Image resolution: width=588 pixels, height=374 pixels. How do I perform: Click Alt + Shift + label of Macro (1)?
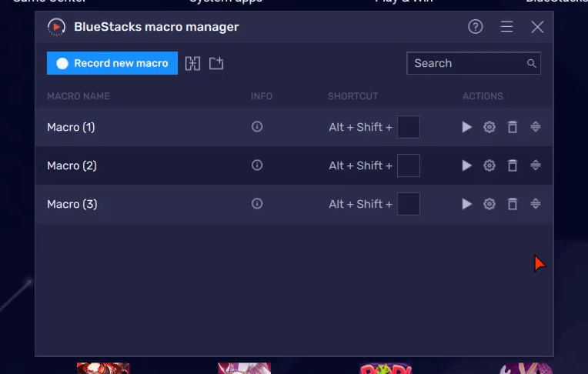pyautogui.click(x=361, y=127)
